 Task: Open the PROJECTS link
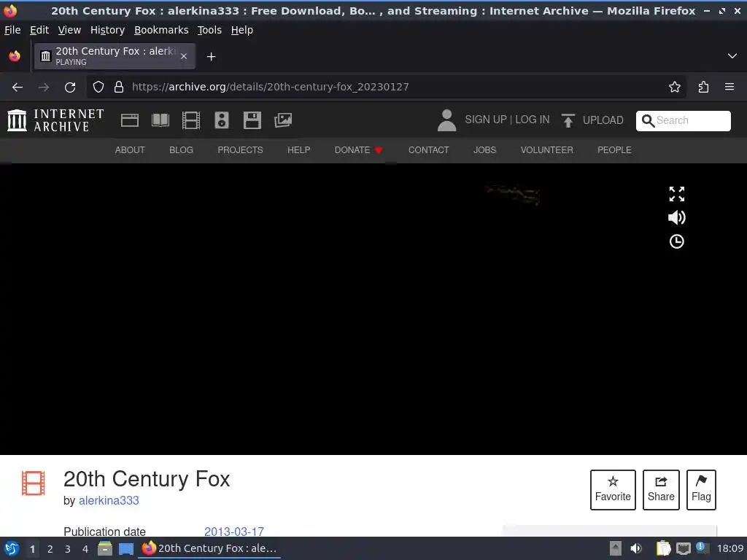pos(240,150)
